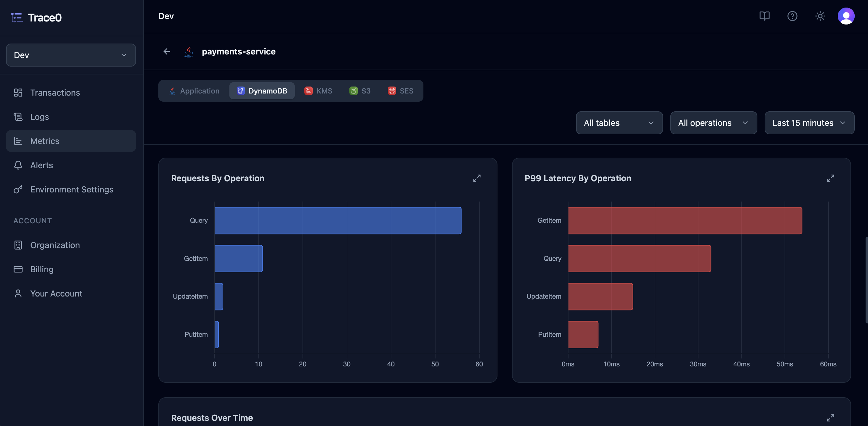Open the user avatar menu
Image resolution: width=868 pixels, height=426 pixels.
[x=846, y=16]
